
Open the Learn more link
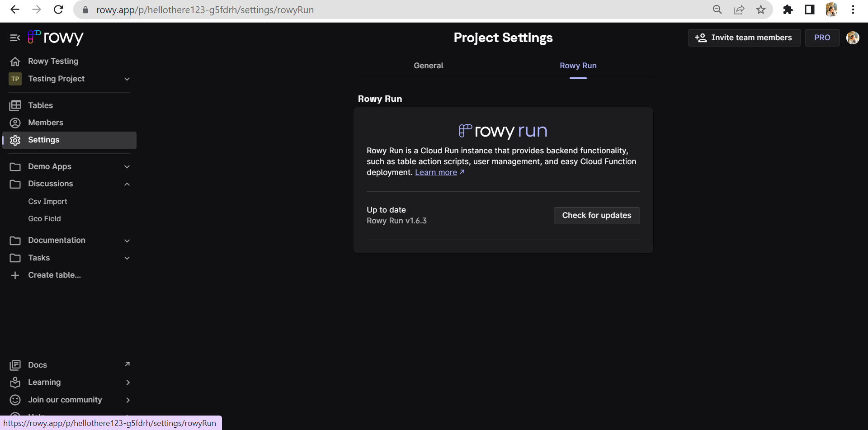[x=436, y=172]
